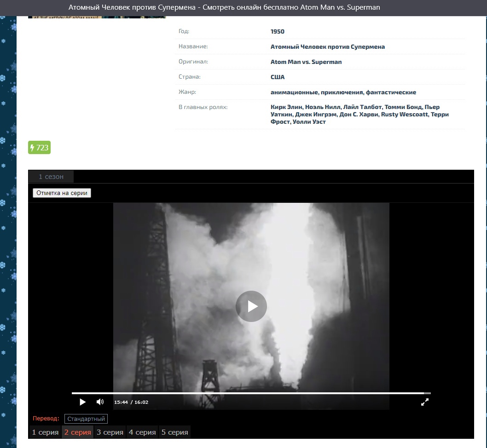Seek on the video progress bar
487x448 pixels.
click(251, 393)
